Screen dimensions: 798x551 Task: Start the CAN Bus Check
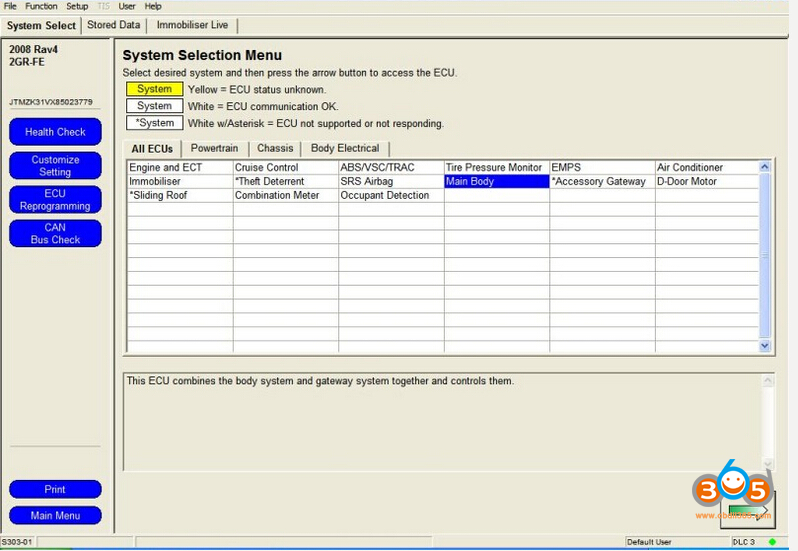(55, 234)
